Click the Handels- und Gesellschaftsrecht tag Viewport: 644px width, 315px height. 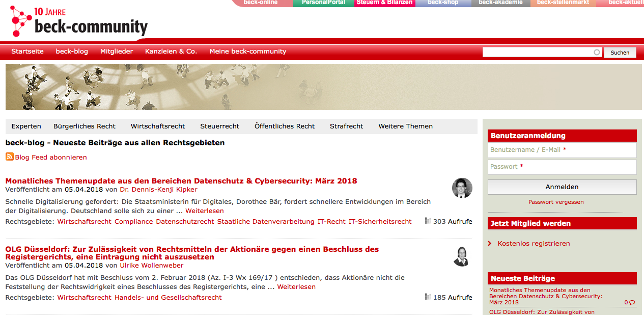click(168, 298)
